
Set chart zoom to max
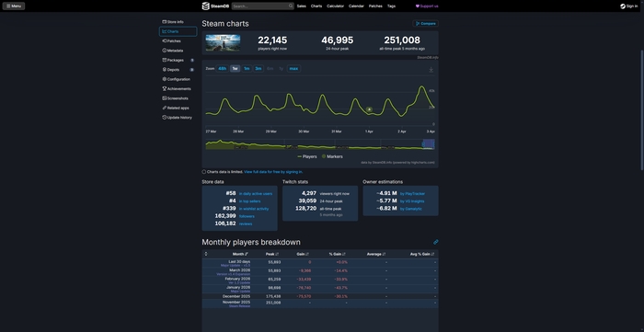pos(293,69)
